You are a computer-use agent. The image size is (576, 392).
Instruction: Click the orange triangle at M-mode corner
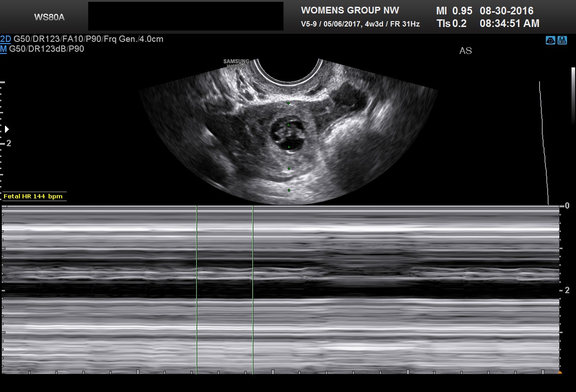pyautogui.click(x=560, y=372)
